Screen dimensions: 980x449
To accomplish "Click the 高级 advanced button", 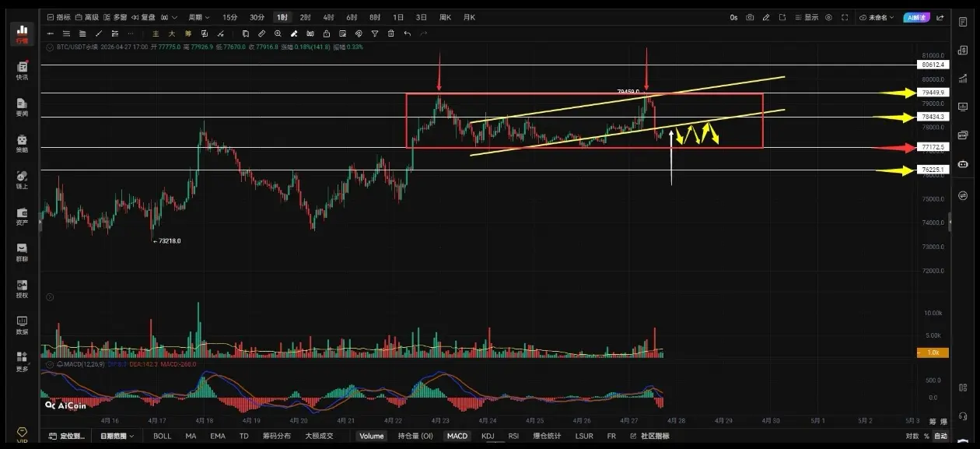I will point(87,17).
